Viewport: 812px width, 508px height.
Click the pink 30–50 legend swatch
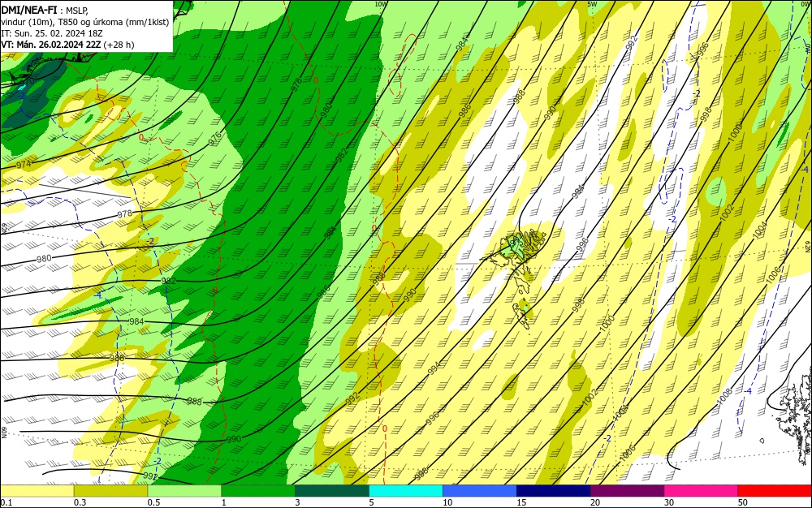point(701,491)
